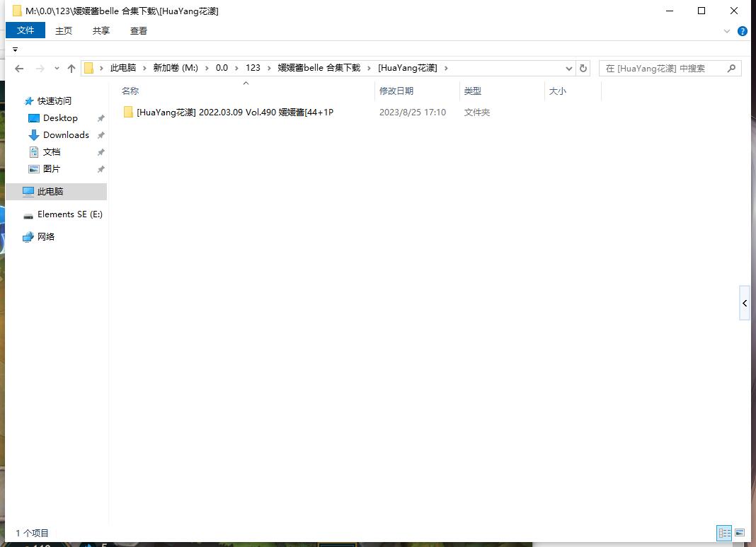Switch to large icons view

[740, 533]
